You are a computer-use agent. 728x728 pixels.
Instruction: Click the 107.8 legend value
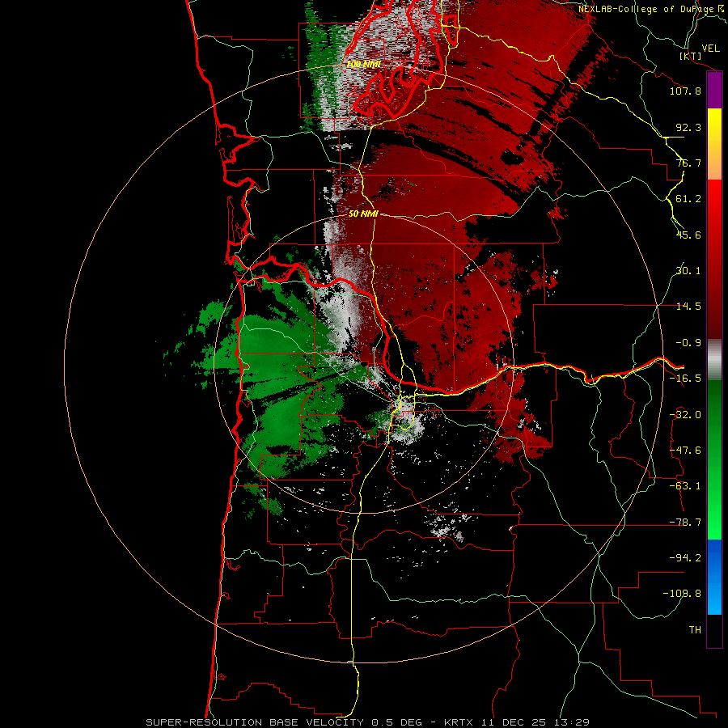[x=685, y=91]
